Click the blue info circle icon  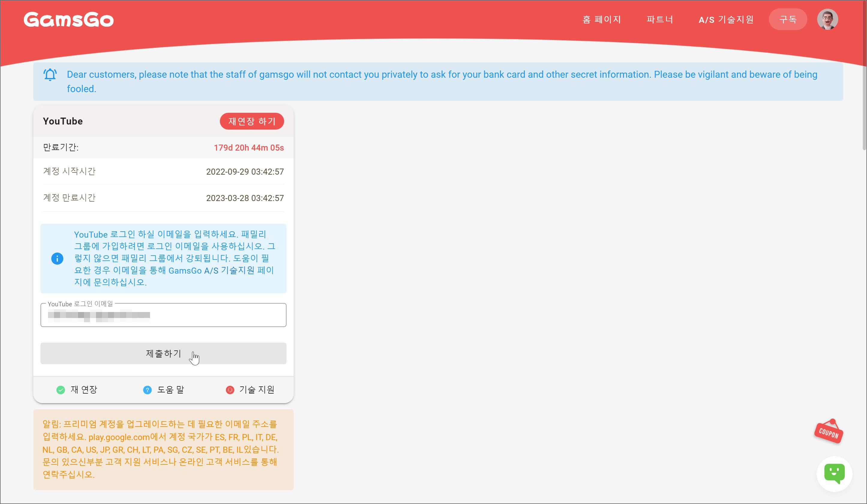tap(57, 258)
